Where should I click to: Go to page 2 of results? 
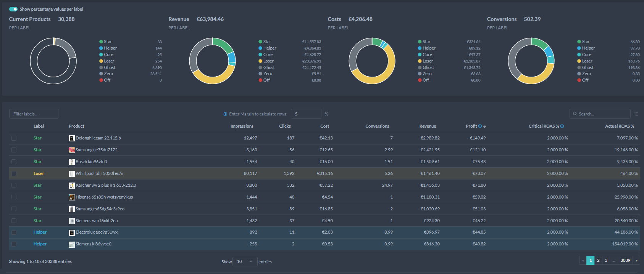point(598,260)
